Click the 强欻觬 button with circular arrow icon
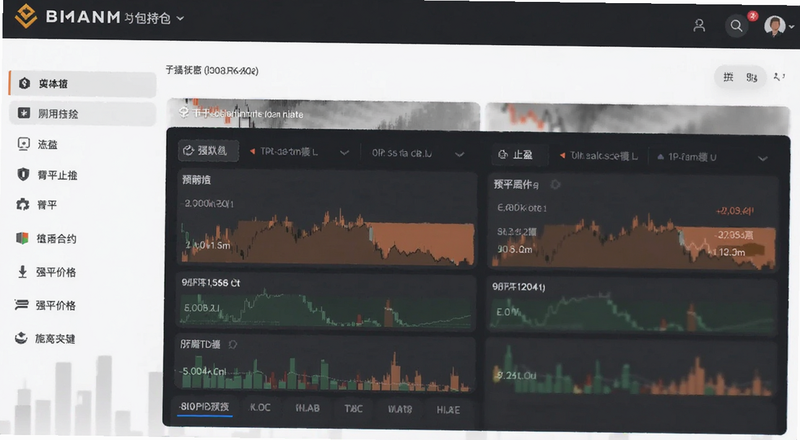The image size is (800, 440). (x=208, y=151)
